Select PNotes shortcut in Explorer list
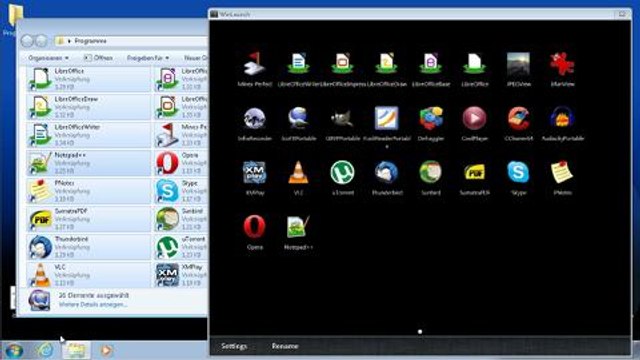Image resolution: width=640 pixels, height=360 pixels. click(89, 191)
